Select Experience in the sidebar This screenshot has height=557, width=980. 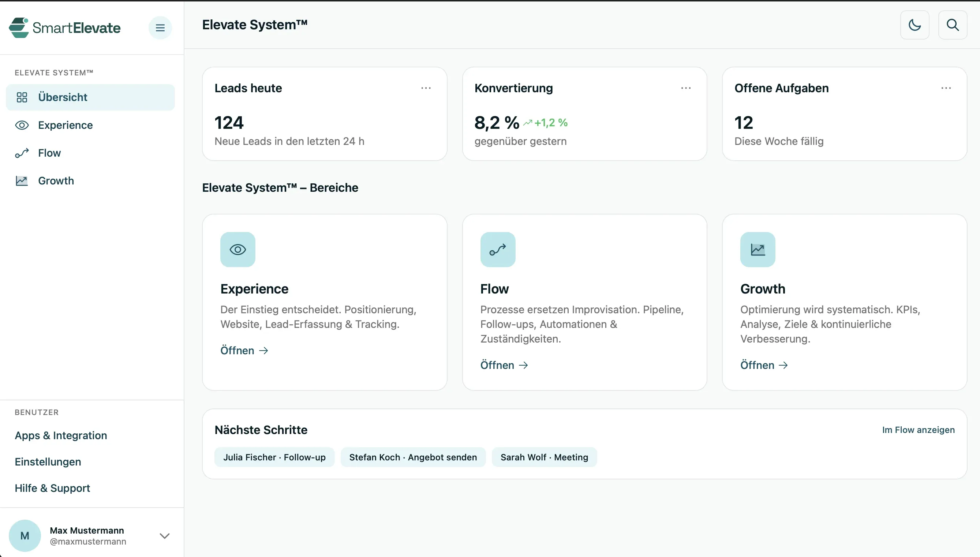[65, 125]
